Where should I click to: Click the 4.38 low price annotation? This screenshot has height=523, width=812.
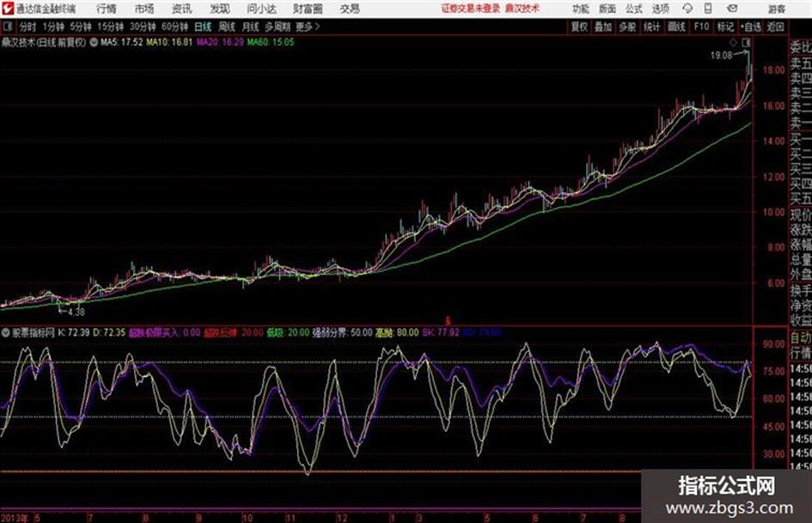76,313
